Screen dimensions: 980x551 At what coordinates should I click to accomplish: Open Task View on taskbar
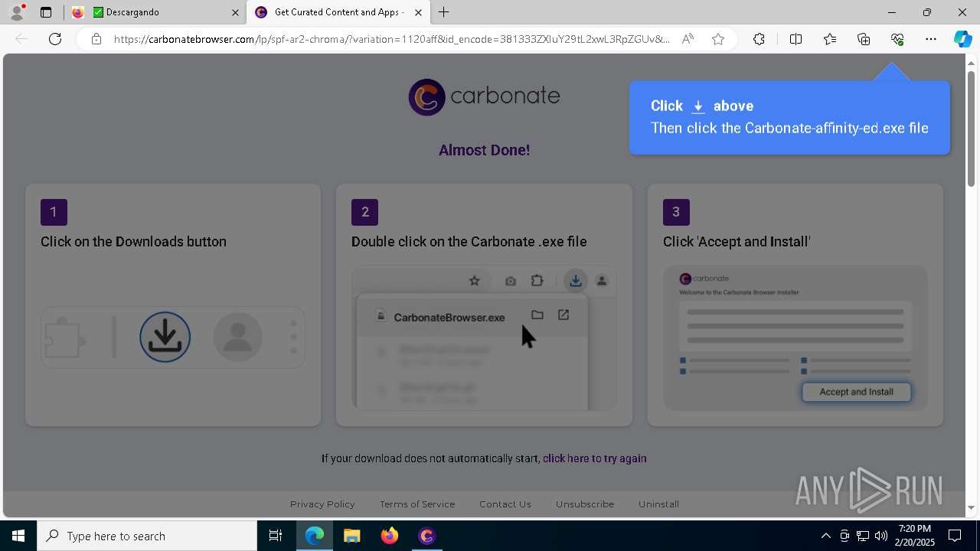tap(276, 536)
